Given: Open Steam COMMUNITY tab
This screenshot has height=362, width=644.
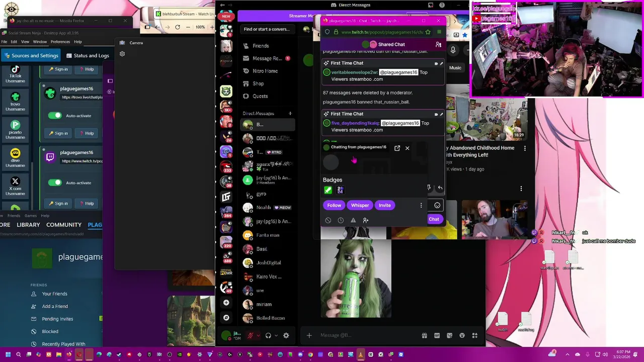Looking at the screenshot, I should coord(64,225).
